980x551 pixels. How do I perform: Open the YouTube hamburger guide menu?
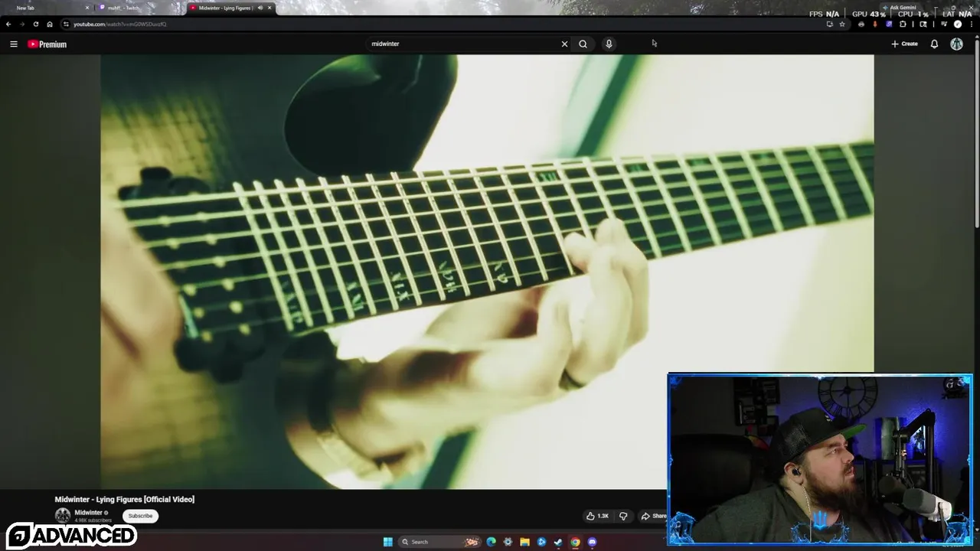tap(13, 44)
